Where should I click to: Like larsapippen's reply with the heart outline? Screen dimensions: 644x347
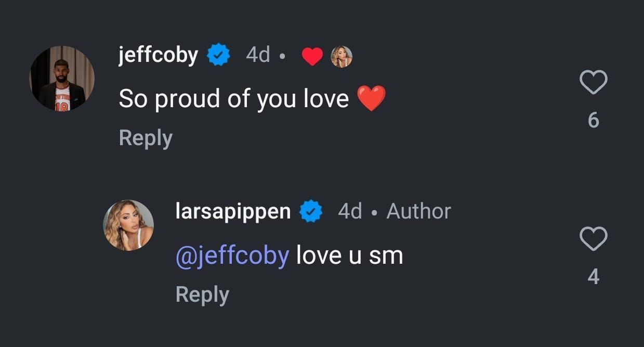point(593,239)
